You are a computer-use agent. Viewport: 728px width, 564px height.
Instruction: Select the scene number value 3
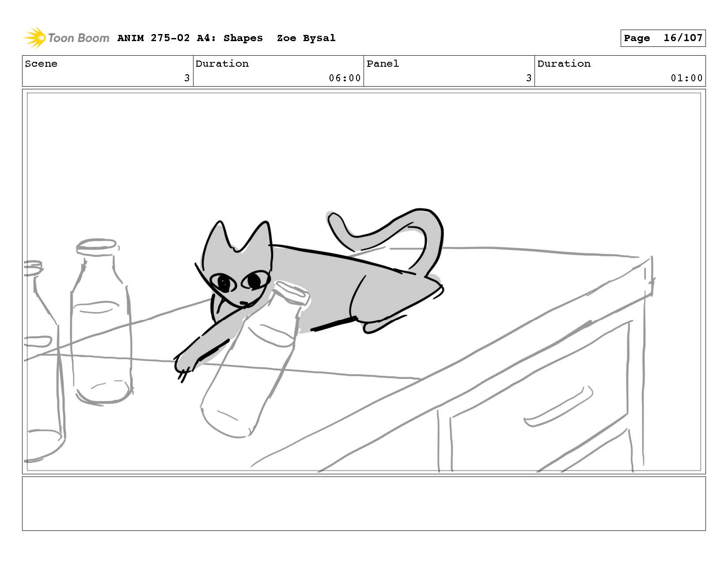point(186,78)
